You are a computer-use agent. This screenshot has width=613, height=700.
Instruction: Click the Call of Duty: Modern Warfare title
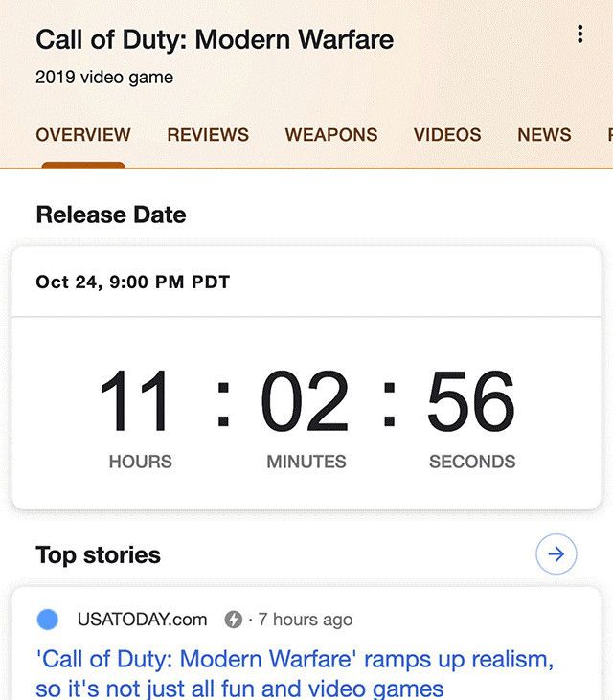point(215,40)
